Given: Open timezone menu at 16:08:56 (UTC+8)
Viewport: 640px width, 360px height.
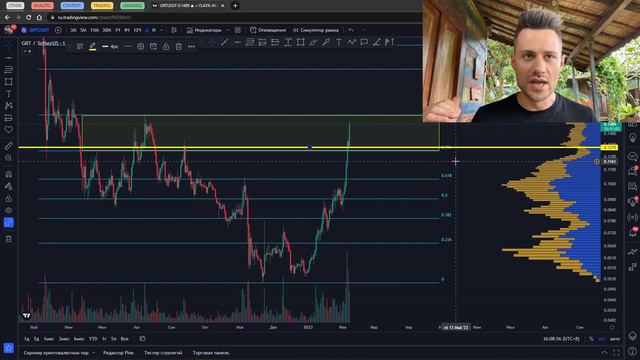Looking at the screenshot, I should 561,339.
